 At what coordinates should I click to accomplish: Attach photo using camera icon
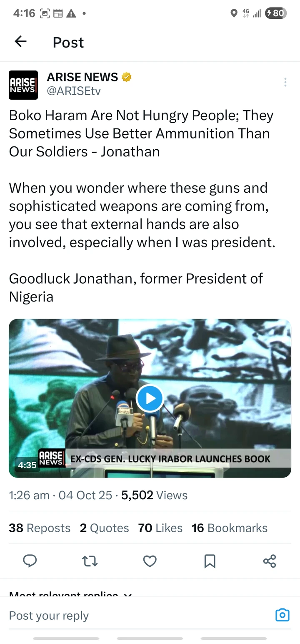282,615
